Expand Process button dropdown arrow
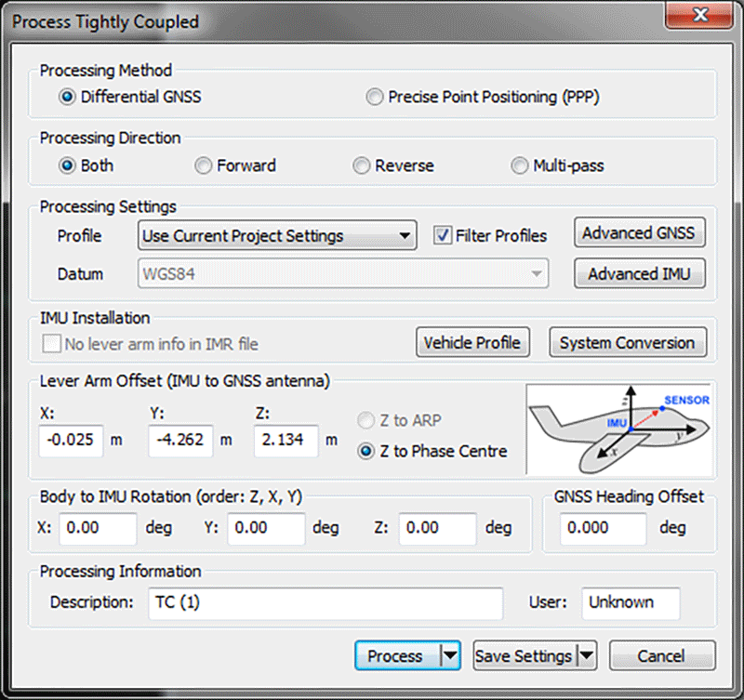Screen dimensions: 744x700 (x=450, y=656)
